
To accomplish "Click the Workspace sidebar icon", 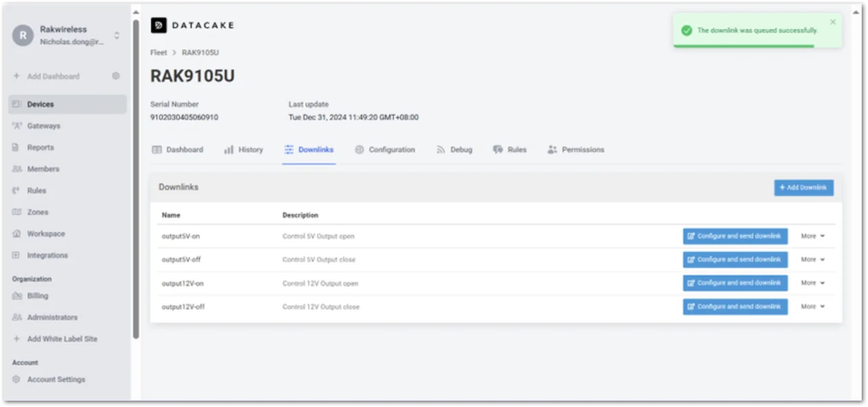I will pos(17,234).
